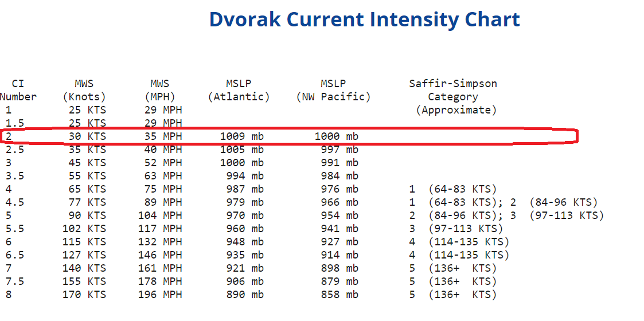This screenshot has height=321, width=644.
Task: Click the 858 mb value
Action: [339, 295]
